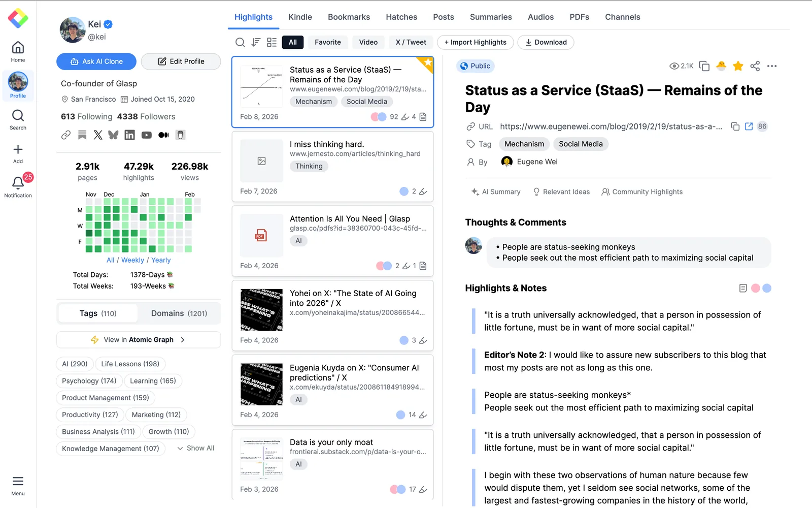This screenshot has width=812, height=508.
Task: Open the Bookmarks tab
Action: [349, 17]
